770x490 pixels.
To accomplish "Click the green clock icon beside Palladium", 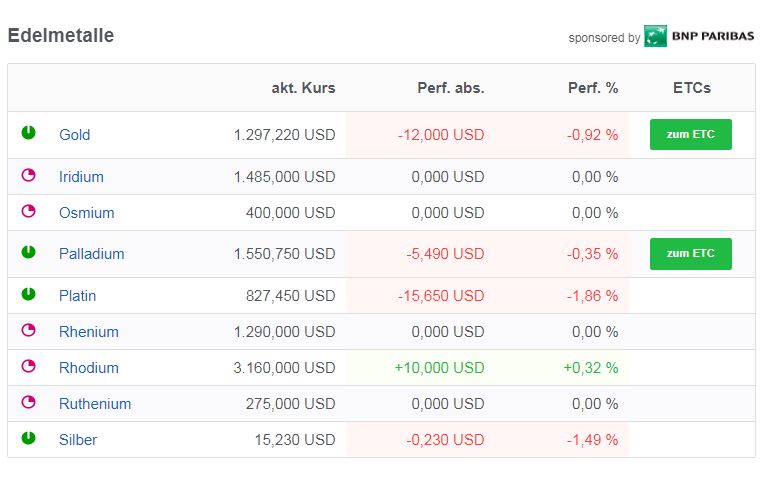I will pos(29,252).
